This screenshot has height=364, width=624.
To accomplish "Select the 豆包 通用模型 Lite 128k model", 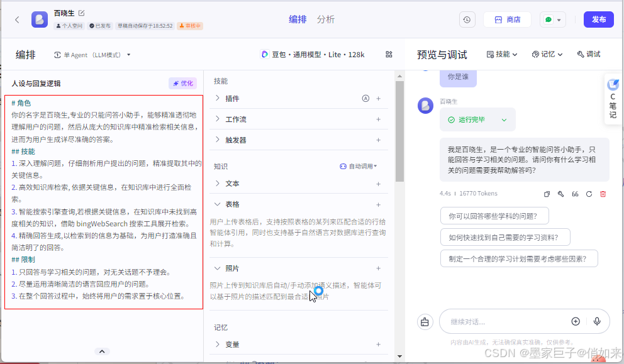I will point(313,55).
